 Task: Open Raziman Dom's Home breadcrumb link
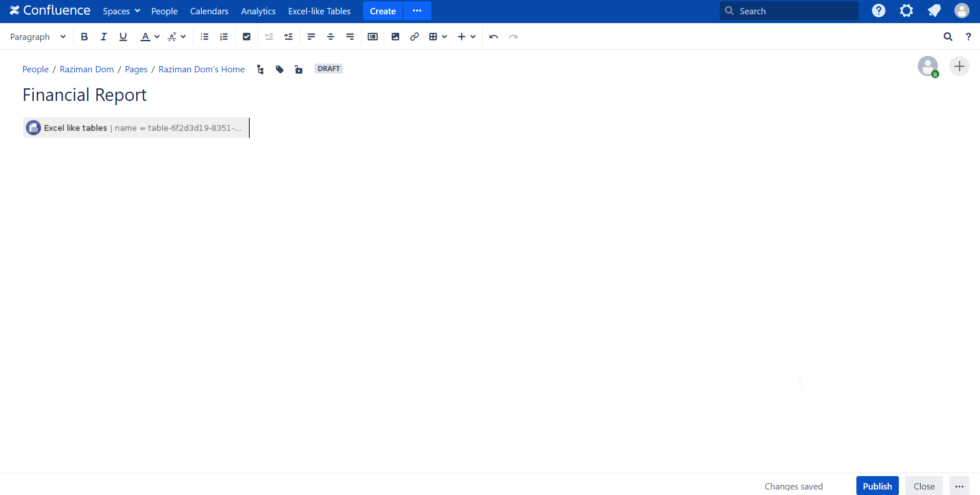(201, 69)
